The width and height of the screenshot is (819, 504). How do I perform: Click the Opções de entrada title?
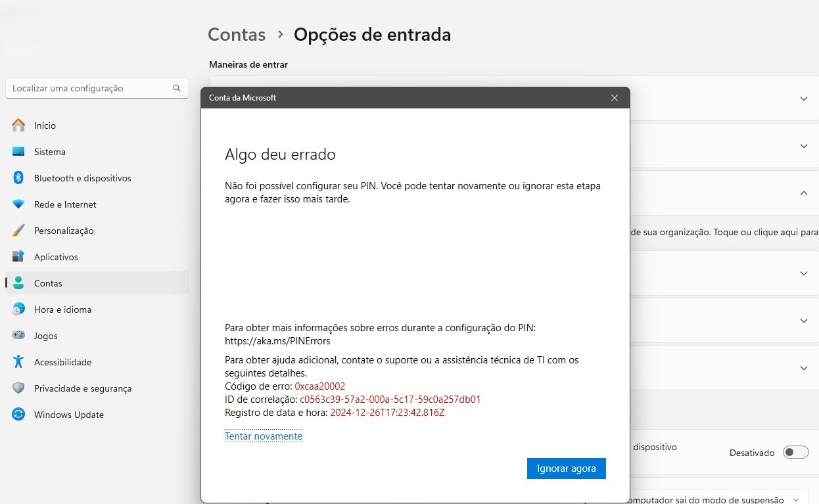(372, 34)
